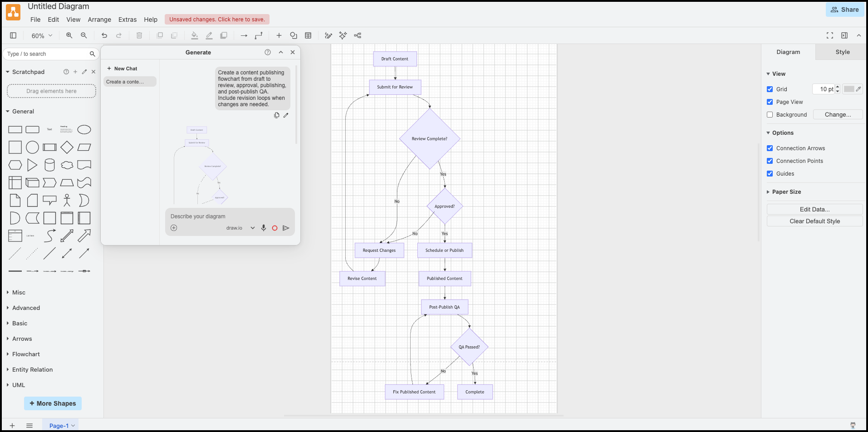This screenshot has height=432, width=868.
Task: Edit the chat prompt pencil icon
Action: coord(286,115)
